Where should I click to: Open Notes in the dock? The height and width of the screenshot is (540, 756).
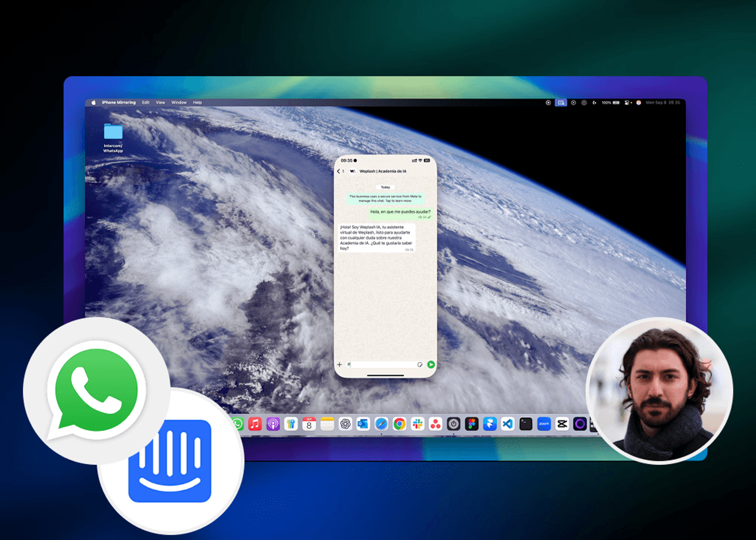tap(327, 424)
